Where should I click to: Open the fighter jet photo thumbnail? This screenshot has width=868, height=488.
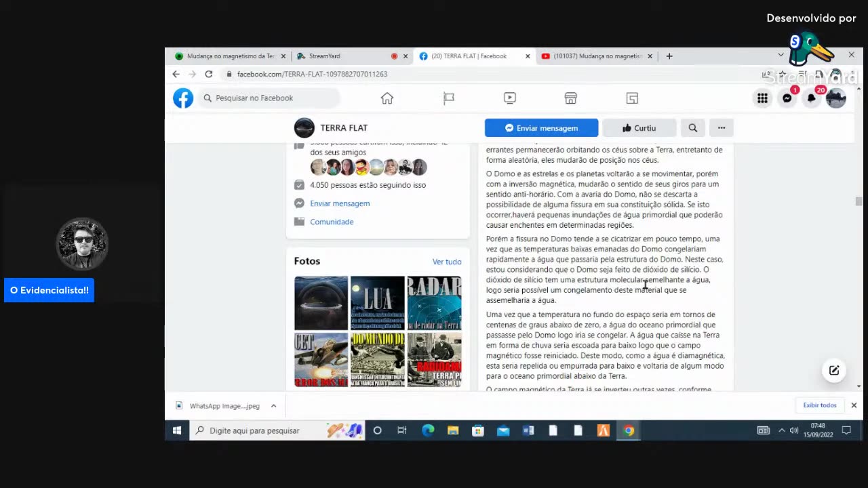(x=321, y=359)
